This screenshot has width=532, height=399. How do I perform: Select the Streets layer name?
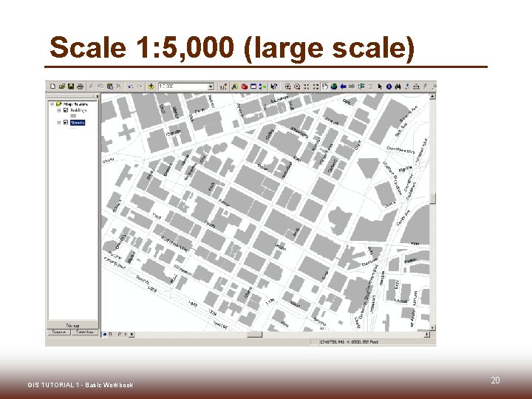click(78, 123)
